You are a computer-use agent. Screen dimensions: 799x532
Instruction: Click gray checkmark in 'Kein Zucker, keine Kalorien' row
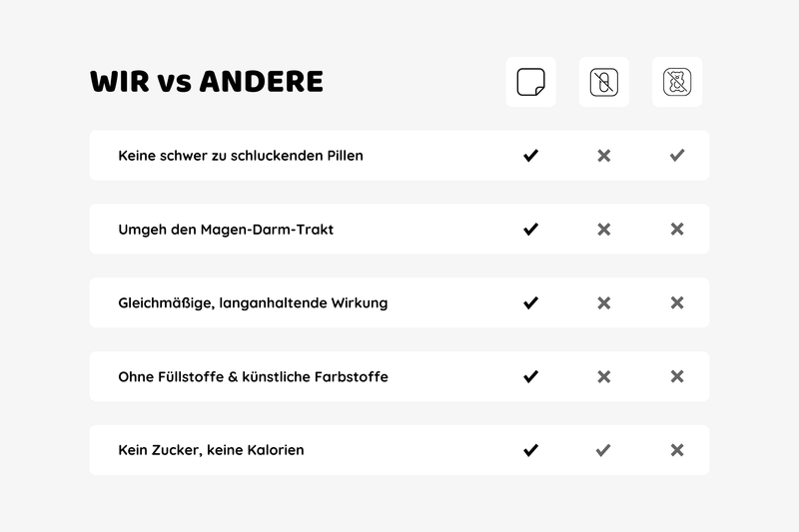(603, 450)
